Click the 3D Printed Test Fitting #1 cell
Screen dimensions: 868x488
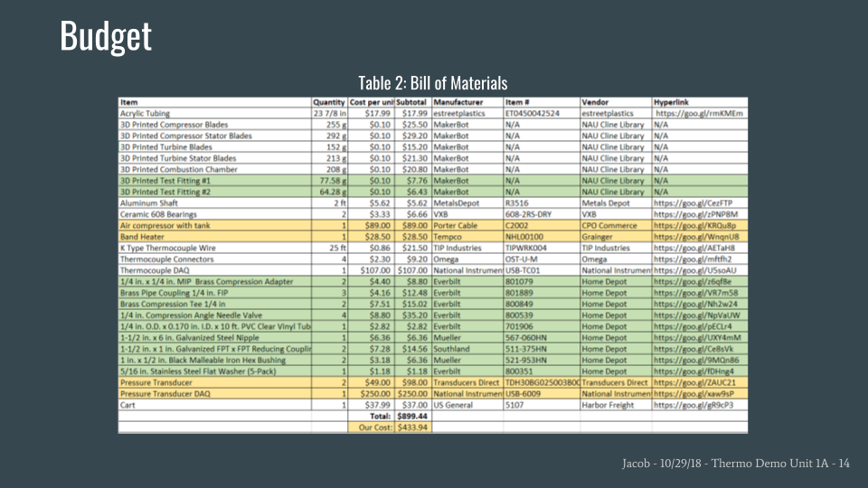click(167, 181)
